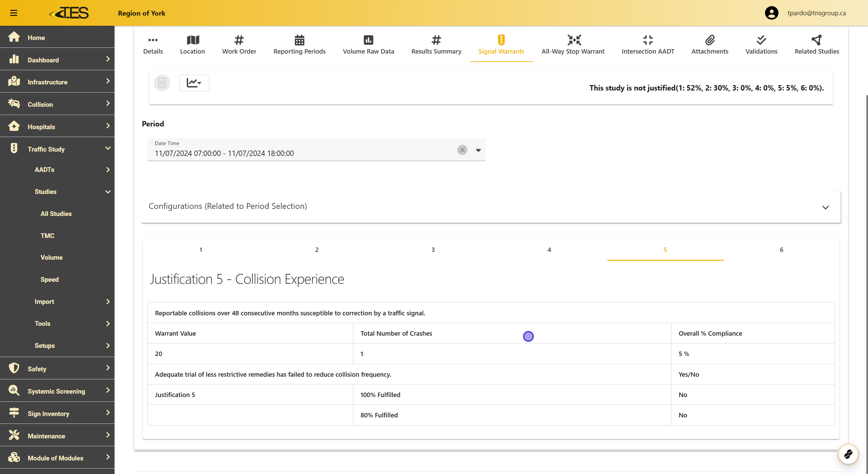Click the user account avatar icon
This screenshot has width=868, height=474.
[x=771, y=13]
